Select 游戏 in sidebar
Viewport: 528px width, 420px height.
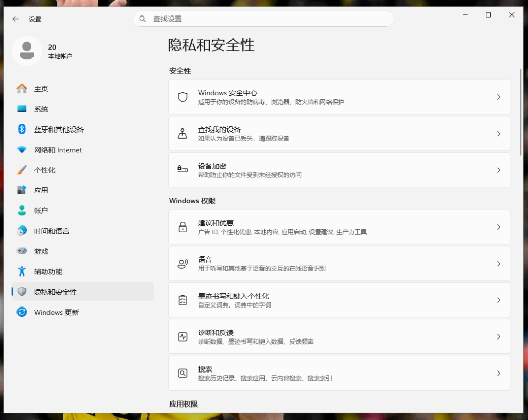pyautogui.click(x=82, y=251)
